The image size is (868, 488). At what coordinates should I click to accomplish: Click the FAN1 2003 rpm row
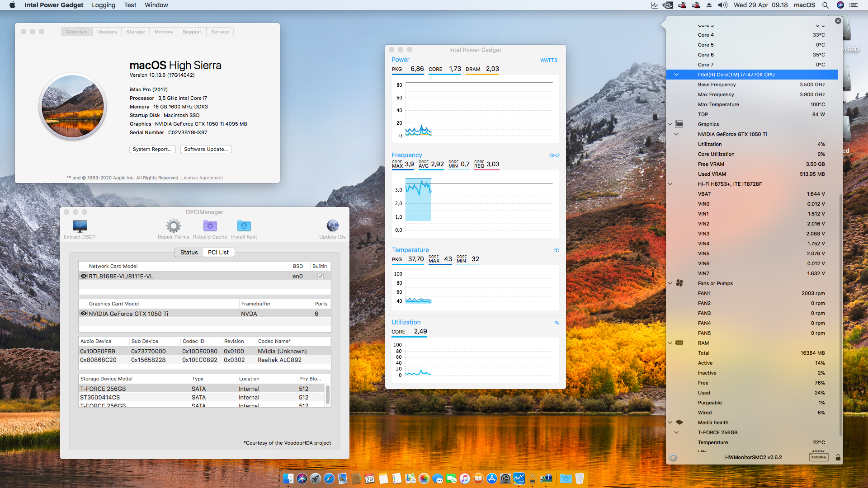click(752, 293)
